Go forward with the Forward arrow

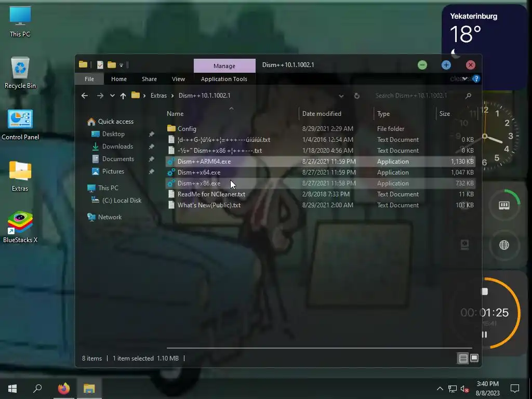100,96
